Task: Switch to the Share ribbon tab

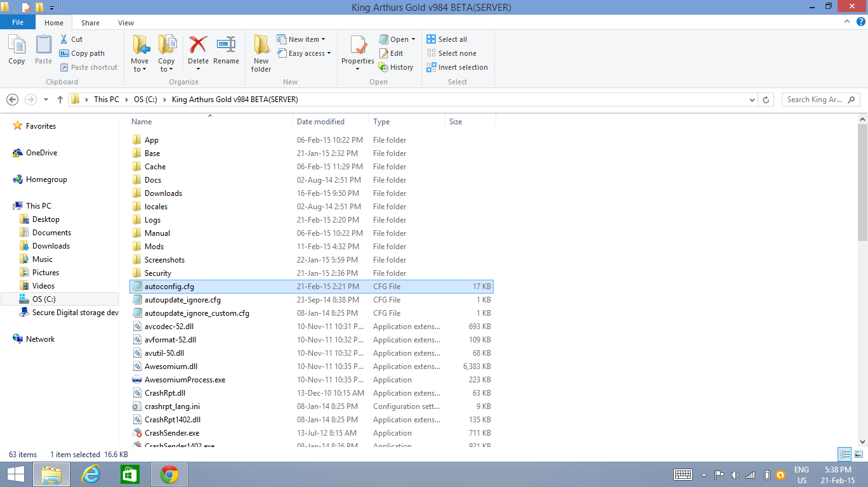Action: pyautogui.click(x=90, y=23)
